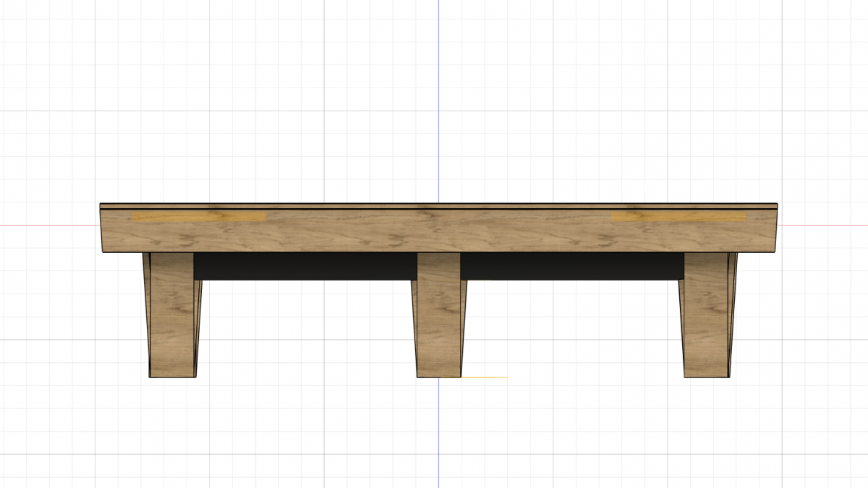
Task: Click the blue vertical axis below the bench
Action: pos(438,434)
